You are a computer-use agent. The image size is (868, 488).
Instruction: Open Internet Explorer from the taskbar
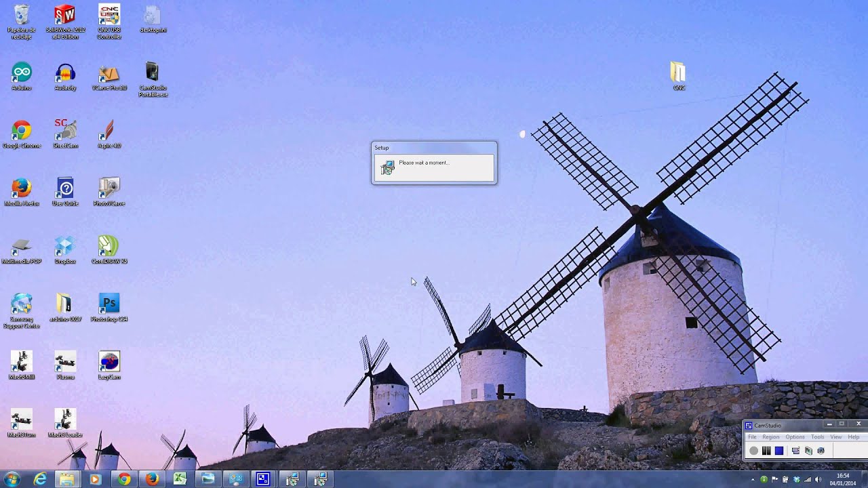tap(40, 479)
